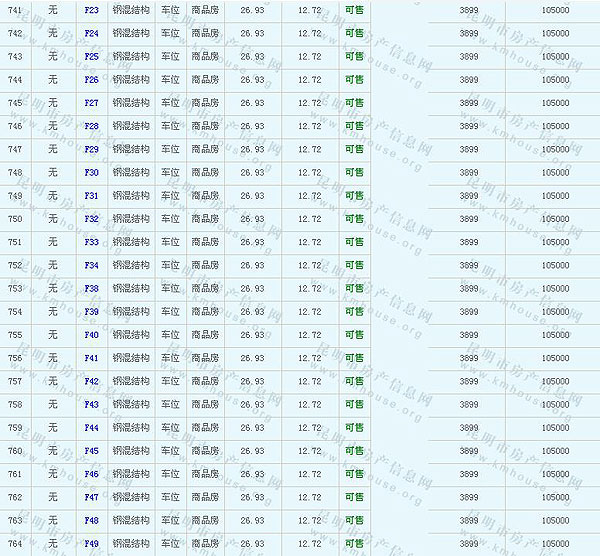This screenshot has width=600, height=556.
Task: Click the F49 unit link
Action: [92, 543]
